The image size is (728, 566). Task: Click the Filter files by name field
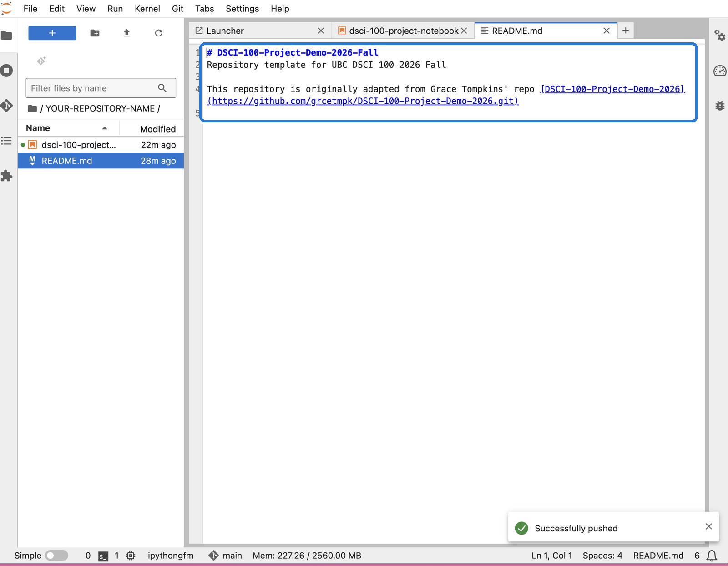tap(101, 88)
